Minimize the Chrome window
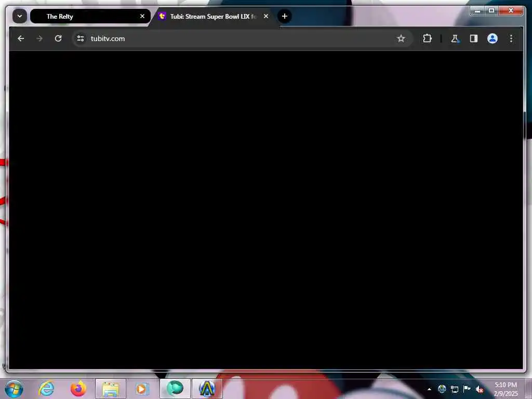532x399 pixels. tap(478, 11)
